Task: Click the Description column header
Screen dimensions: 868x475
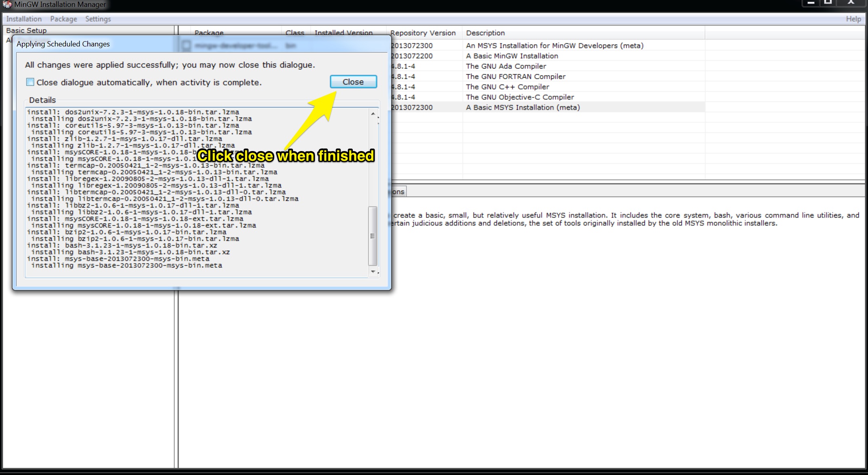Action: pyautogui.click(x=485, y=33)
